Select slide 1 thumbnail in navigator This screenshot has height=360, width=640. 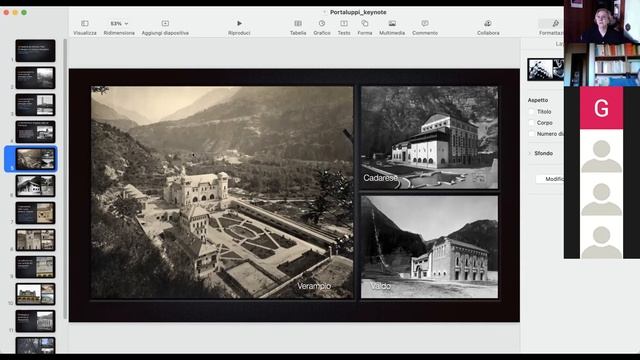[36, 51]
